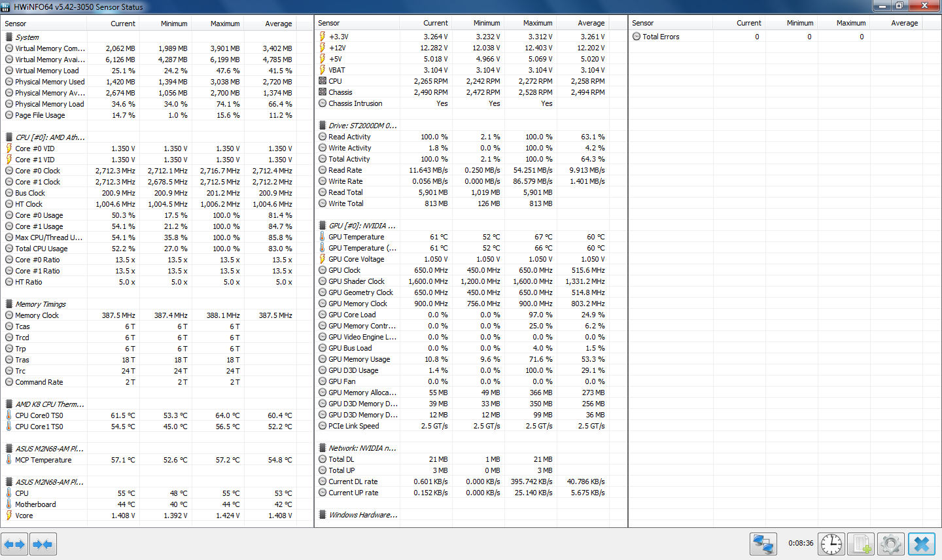Click the lightning icon beside Vcore

[9, 516]
